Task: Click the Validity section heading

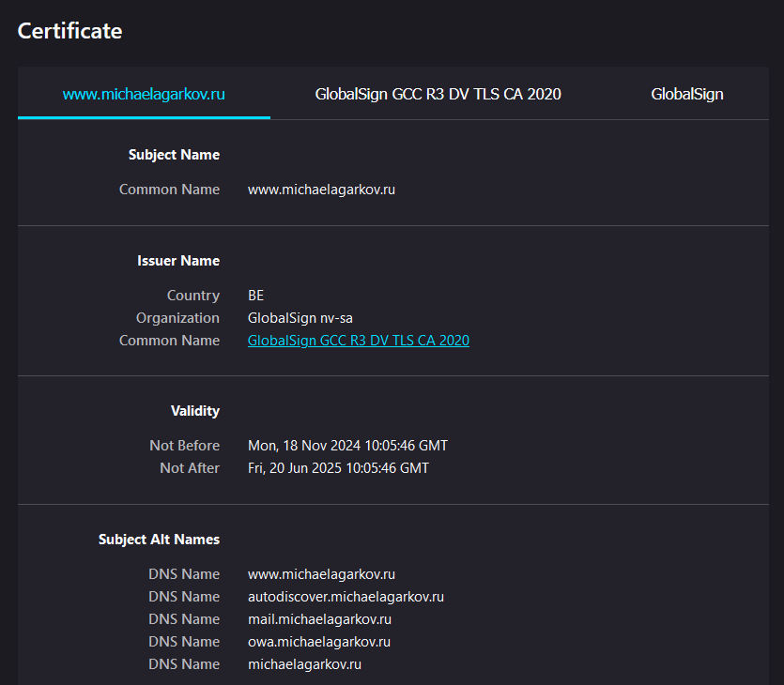Action: (195, 411)
